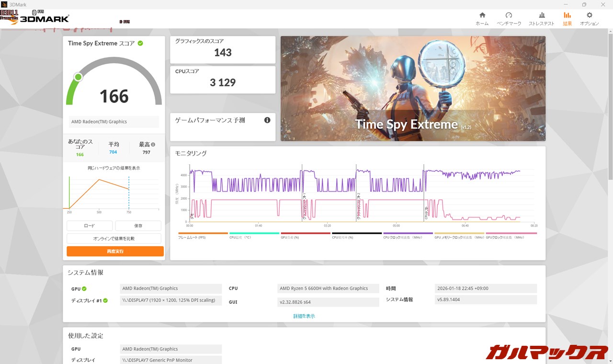Run the benchmark again with 再度実行
Viewport: 613px width, 364px height.
115,251
